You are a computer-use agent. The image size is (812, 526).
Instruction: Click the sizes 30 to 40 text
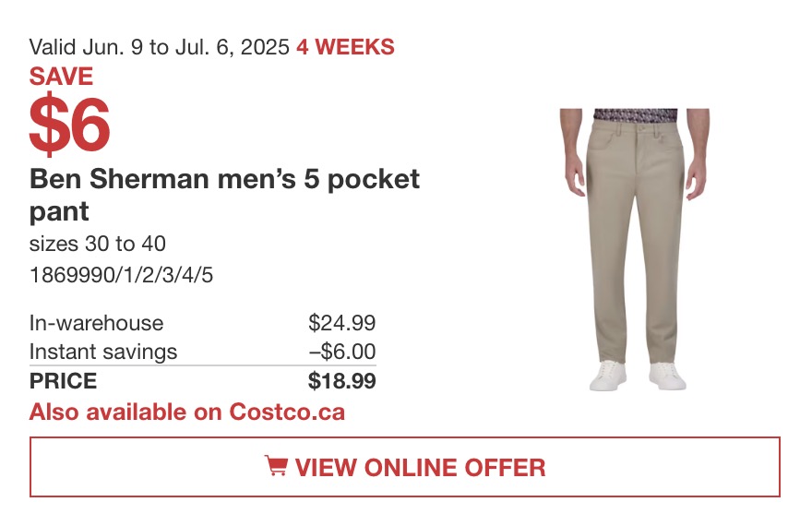[98, 244]
